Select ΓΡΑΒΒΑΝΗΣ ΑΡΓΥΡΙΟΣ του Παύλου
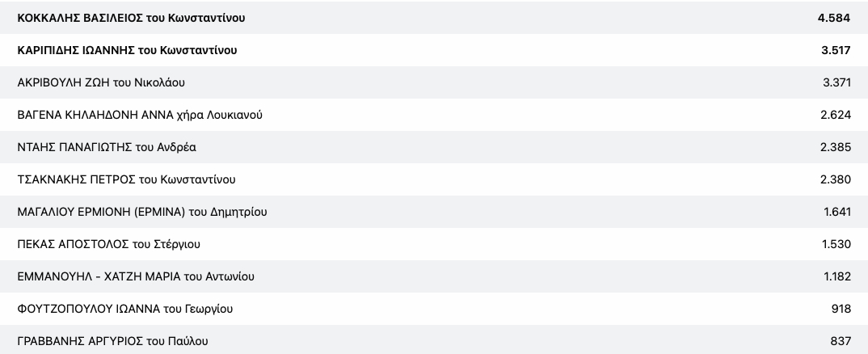868x354 pixels. click(112, 341)
